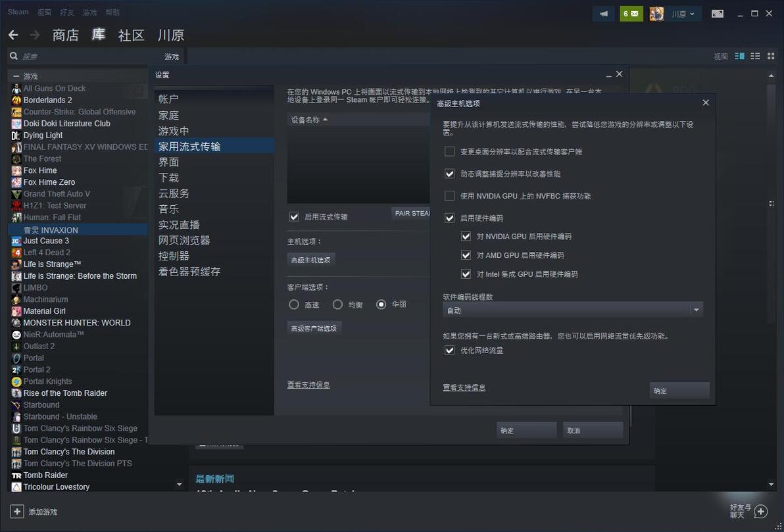
Task: Select the 华丽 radio option
Action: (x=381, y=304)
